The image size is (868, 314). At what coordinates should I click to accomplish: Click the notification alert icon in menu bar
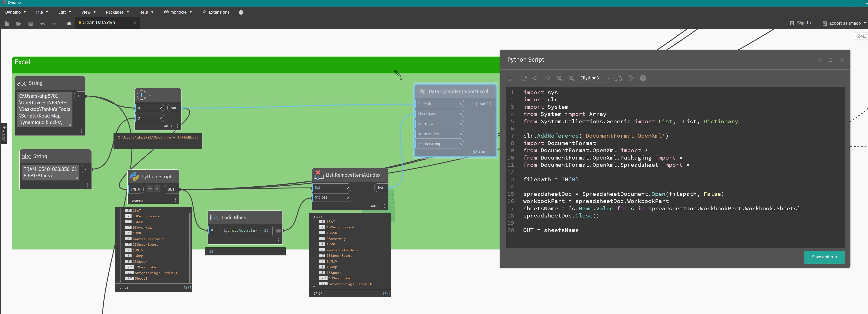click(241, 12)
